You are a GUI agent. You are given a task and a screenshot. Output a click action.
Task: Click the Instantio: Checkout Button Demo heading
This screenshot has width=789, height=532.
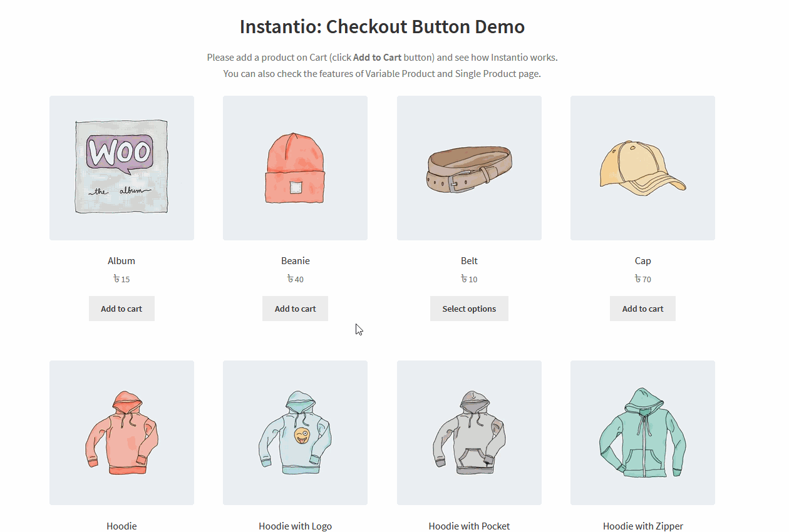click(x=382, y=27)
